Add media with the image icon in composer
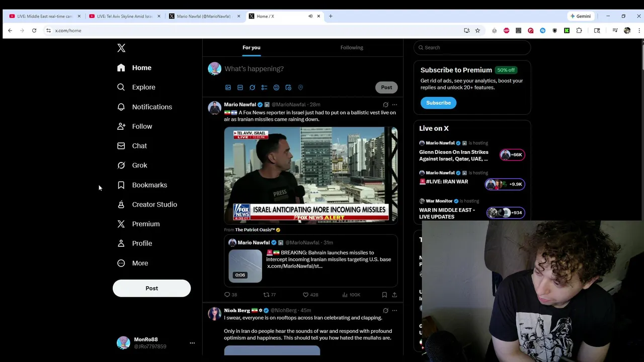 tap(228, 87)
